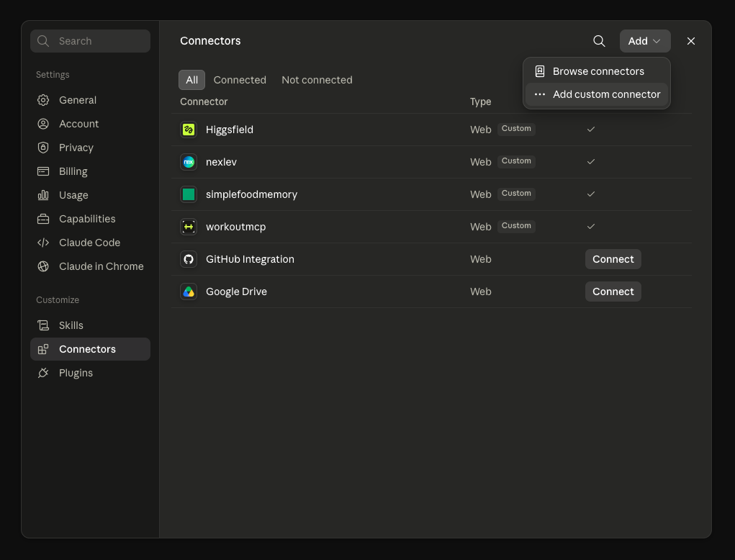Select the nexlev connector name
735x560 pixels.
coord(221,162)
